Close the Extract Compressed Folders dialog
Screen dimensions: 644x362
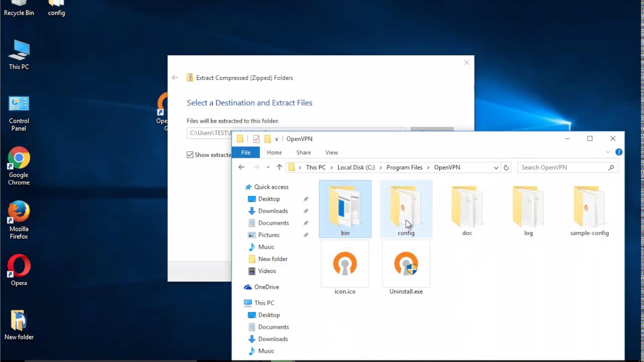point(466,62)
